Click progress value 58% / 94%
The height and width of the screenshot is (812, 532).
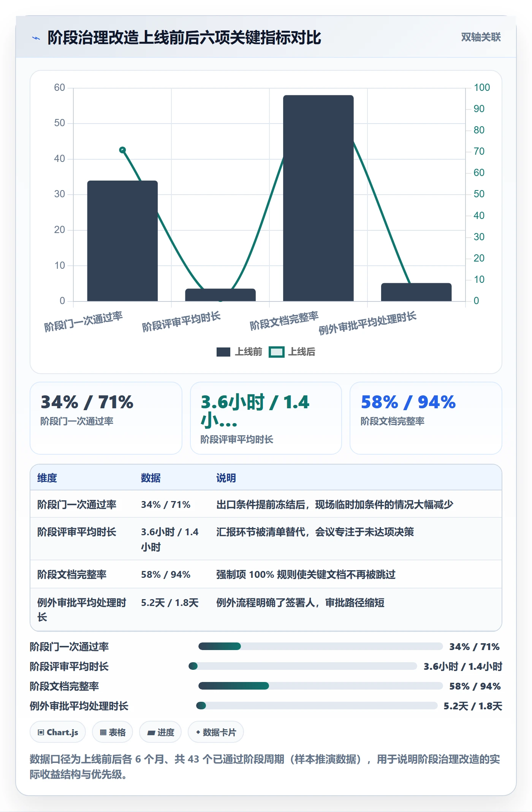(x=475, y=686)
